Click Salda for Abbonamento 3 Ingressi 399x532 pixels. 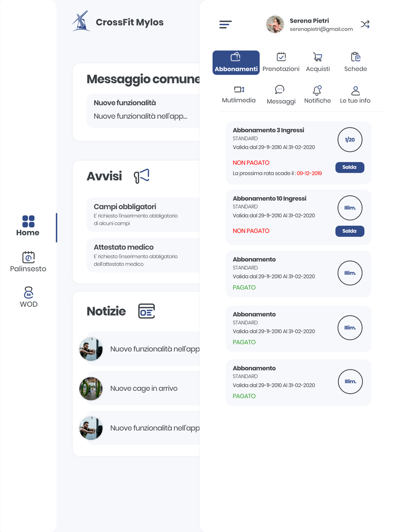[350, 167]
